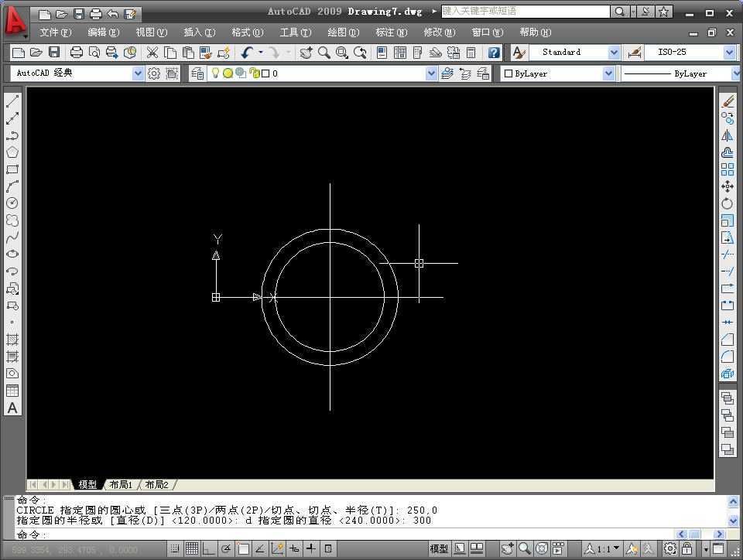The width and height of the screenshot is (743, 560).
Task: Select the Rectangle drawing tool
Action: pos(12,169)
